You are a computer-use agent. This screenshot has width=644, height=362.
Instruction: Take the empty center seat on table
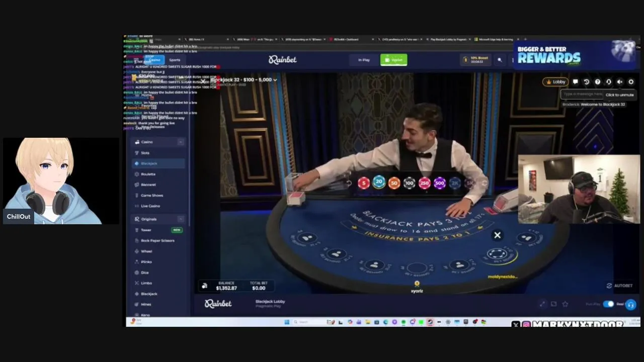pos(417,268)
